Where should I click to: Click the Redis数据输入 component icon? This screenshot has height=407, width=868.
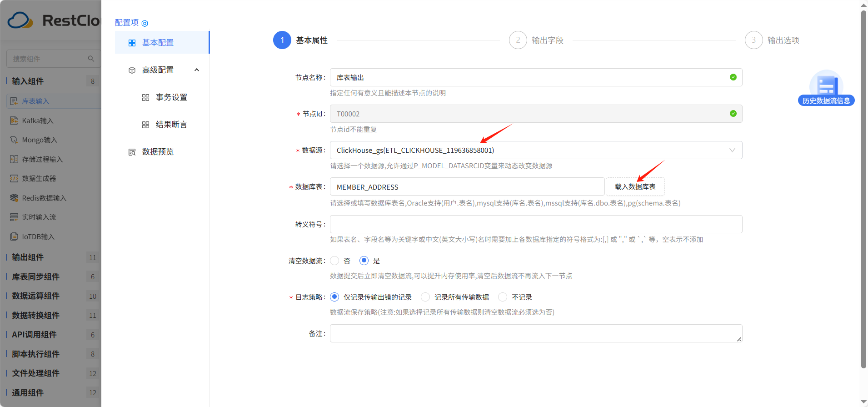click(14, 198)
